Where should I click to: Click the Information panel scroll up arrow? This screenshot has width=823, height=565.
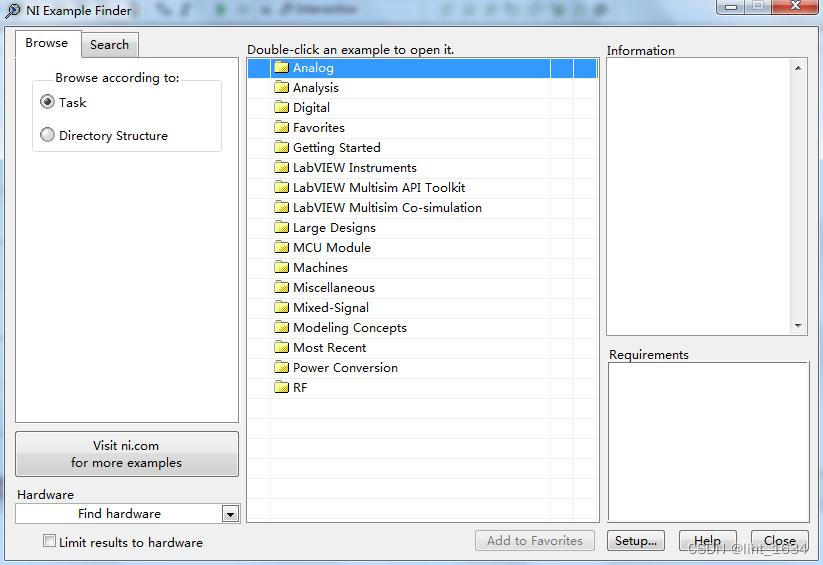coord(798,68)
